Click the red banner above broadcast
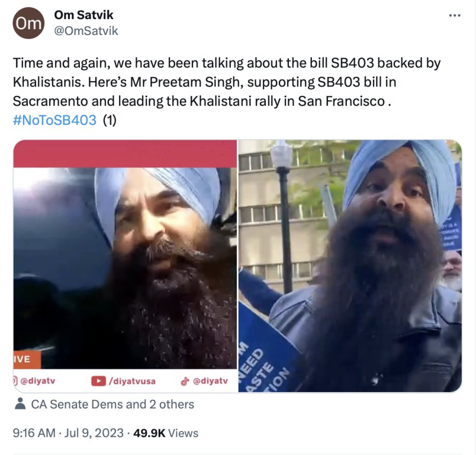This screenshot has height=455, width=476. [x=125, y=154]
